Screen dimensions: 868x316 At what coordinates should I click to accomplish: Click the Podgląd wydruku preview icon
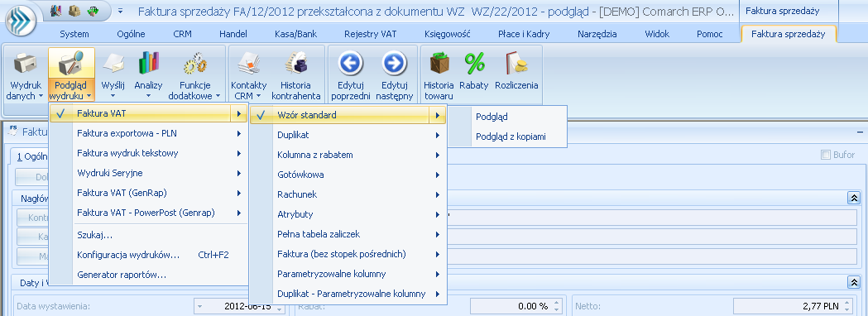pyautogui.click(x=71, y=64)
